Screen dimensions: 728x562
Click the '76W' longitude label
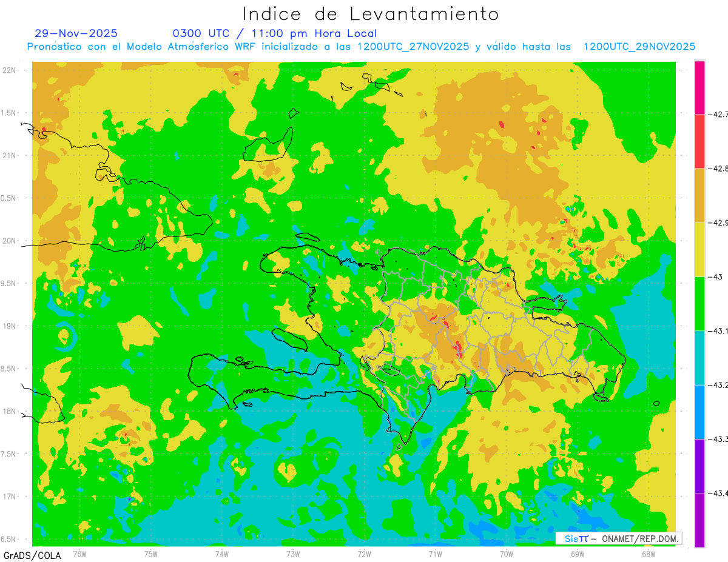point(79,554)
